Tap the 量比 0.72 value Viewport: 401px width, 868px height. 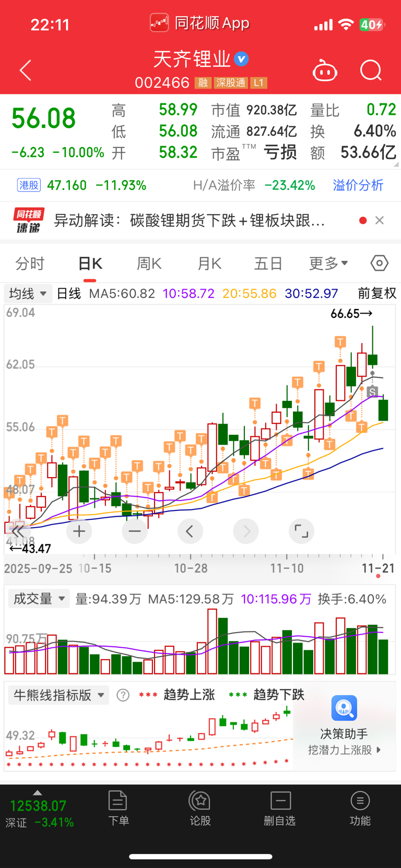381,110
